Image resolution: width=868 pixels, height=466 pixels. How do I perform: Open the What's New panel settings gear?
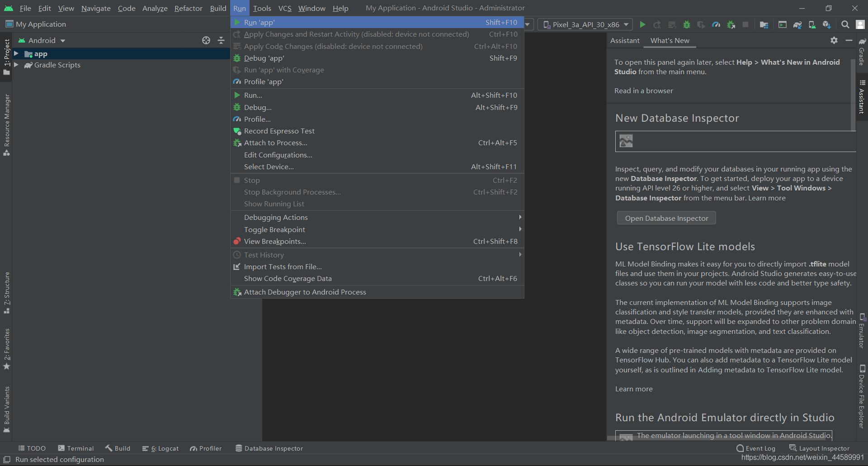[834, 40]
